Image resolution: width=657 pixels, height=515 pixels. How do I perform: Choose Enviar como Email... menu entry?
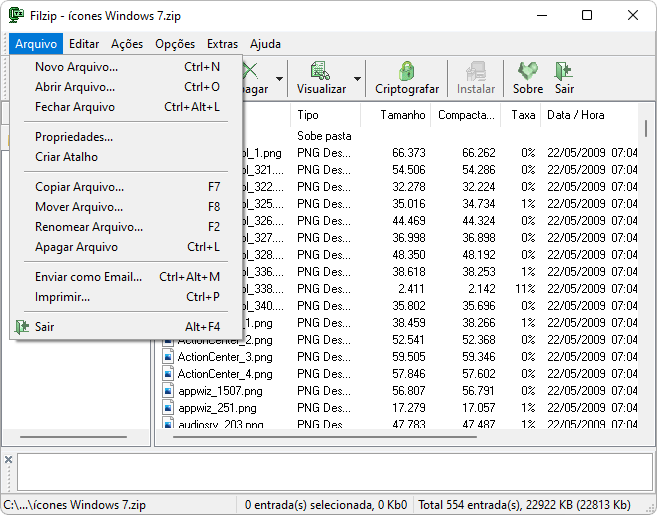[126, 277]
